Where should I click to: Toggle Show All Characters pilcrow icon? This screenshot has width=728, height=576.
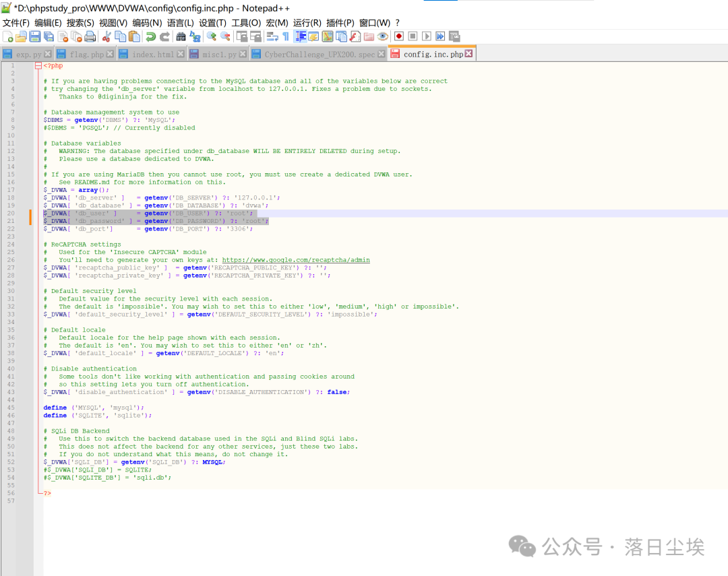[286, 36]
